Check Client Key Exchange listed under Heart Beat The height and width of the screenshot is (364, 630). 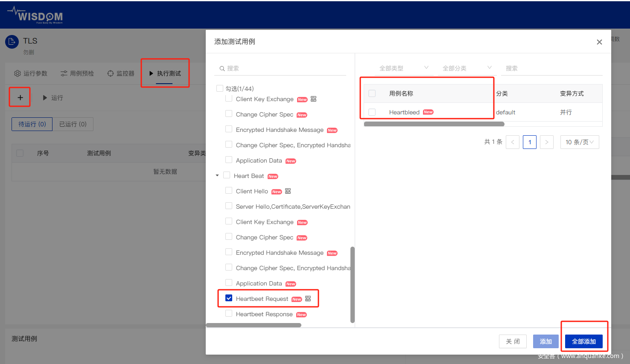point(229,221)
